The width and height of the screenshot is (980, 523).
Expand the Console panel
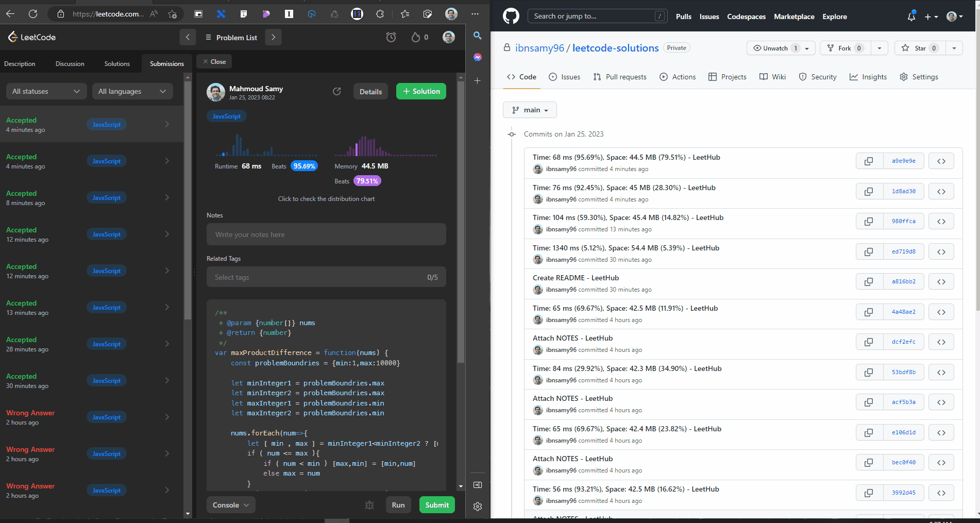(x=231, y=505)
